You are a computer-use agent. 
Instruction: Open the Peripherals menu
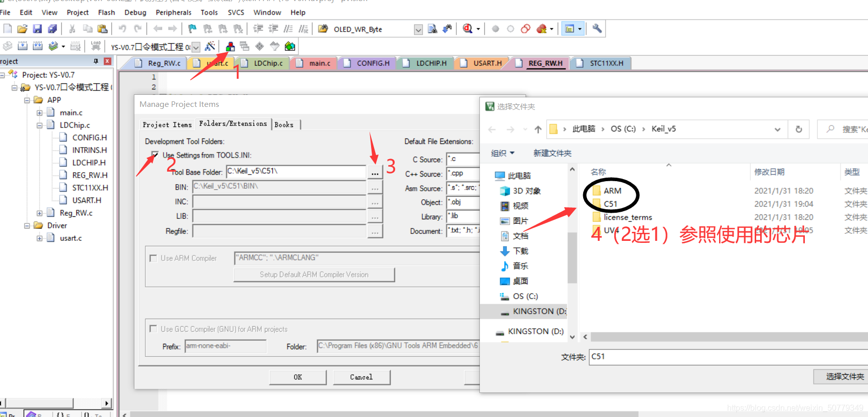(x=173, y=12)
